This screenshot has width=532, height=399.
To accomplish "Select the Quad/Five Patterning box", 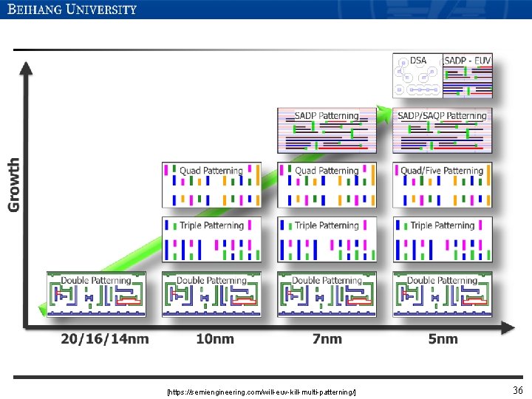I will (443, 185).
